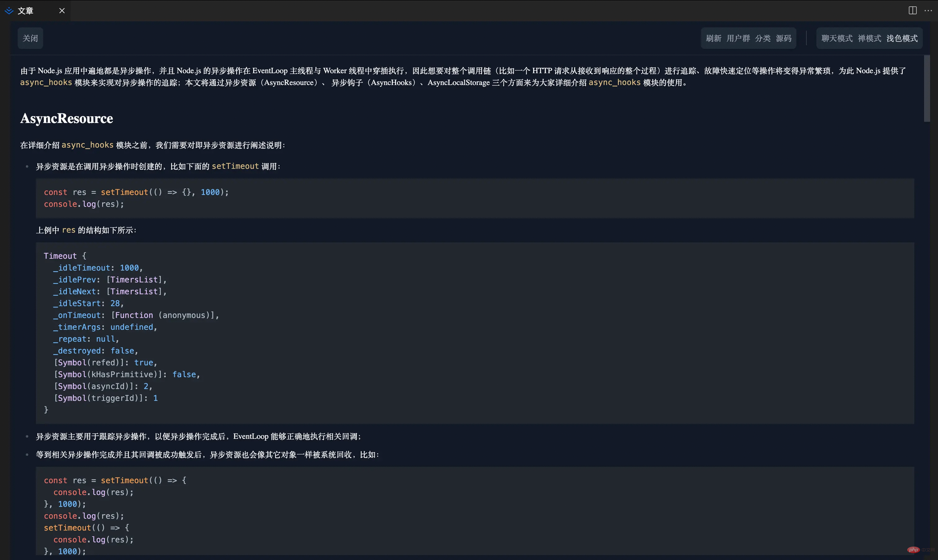
Task: Enable 聊天模式 chat mode
Action: coord(837,38)
